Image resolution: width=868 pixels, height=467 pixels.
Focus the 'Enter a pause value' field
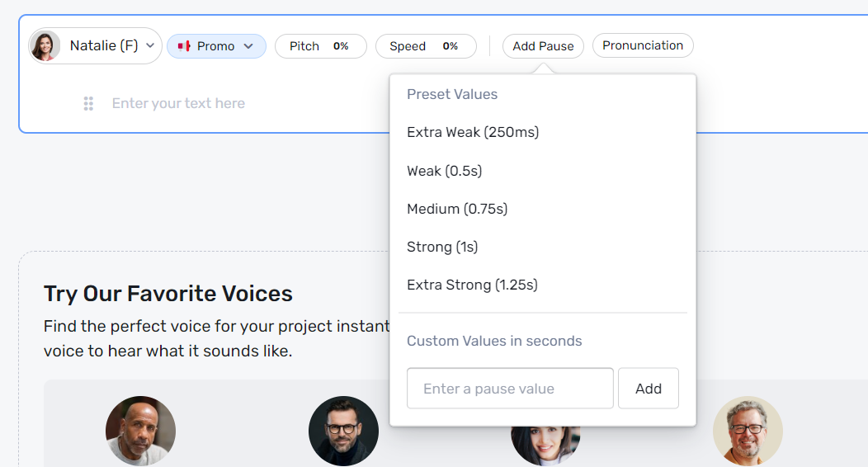[510, 389]
